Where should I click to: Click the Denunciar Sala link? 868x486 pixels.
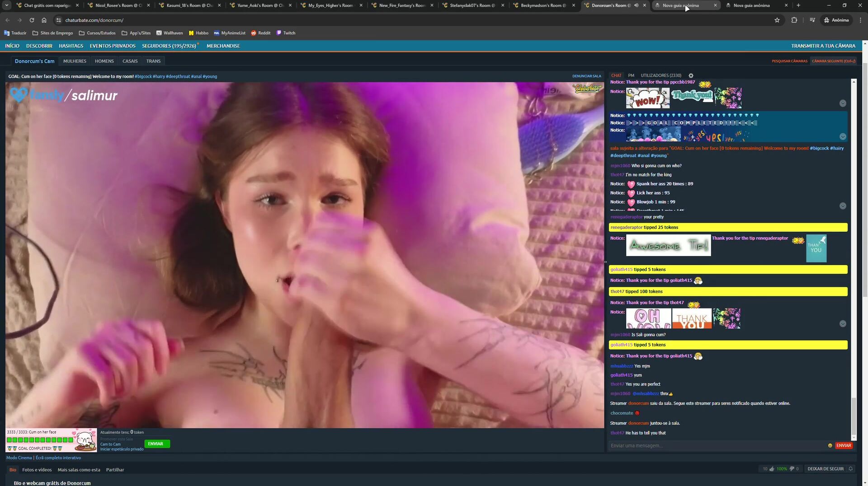pos(586,76)
